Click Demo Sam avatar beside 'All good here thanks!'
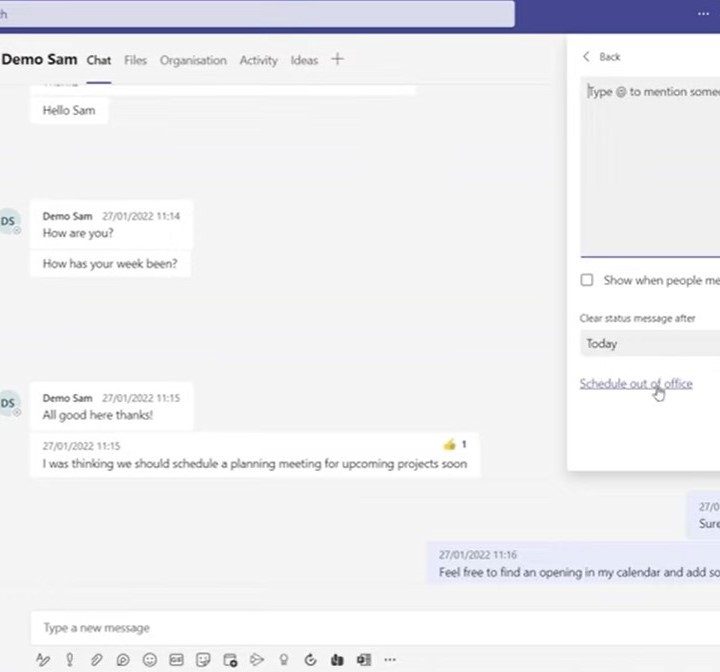720x672 pixels. (9, 403)
